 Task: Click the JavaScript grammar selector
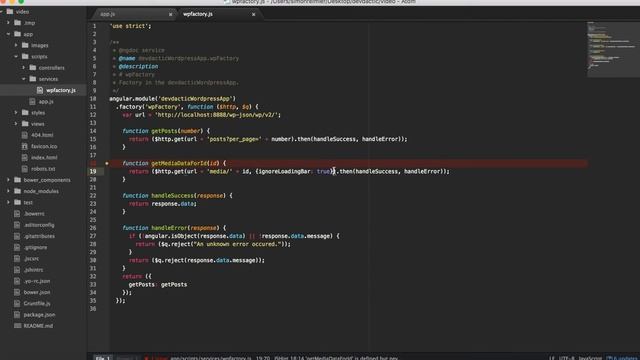590,358
